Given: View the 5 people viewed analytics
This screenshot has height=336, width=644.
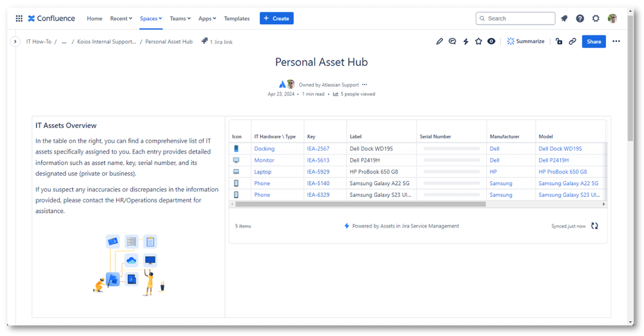Looking at the screenshot, I should pyautogui.click(x=354, y=94).
